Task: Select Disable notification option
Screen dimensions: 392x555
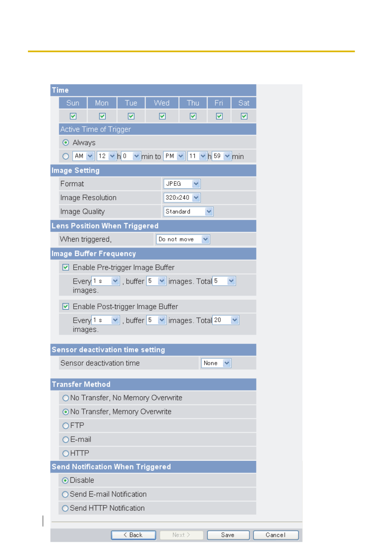Action: [65, 481]
